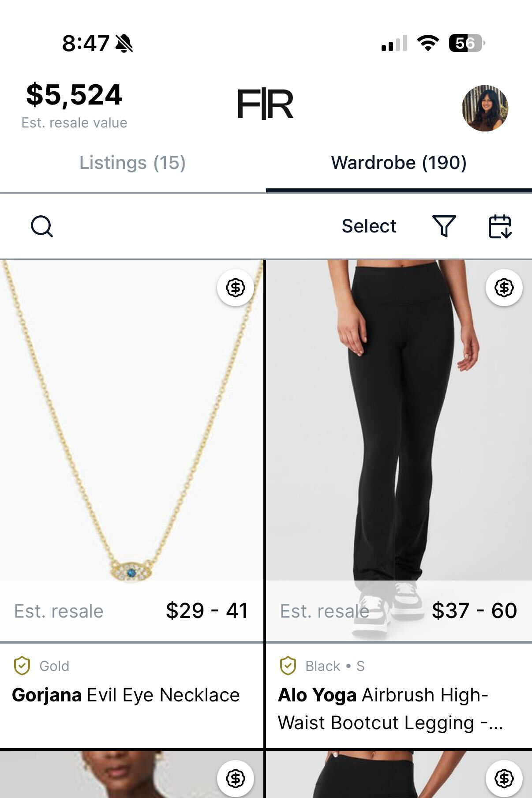
Task: Open the Alo Yoga bootcut legging image
Action: pyautogui.click(x=399, y=419)
